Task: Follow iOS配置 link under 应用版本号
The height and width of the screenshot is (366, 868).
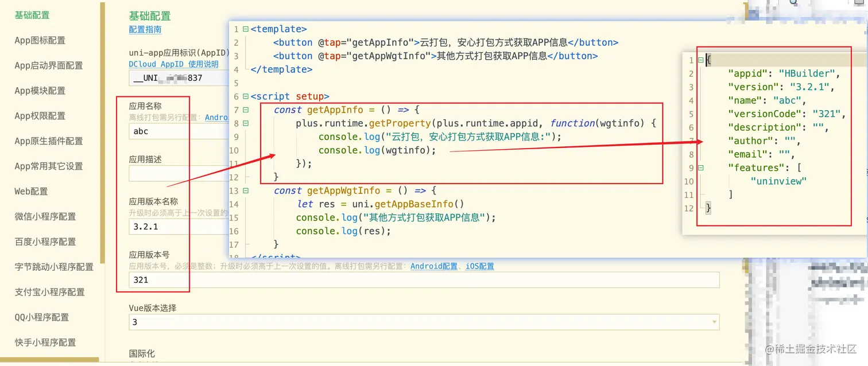Action: 479,266
